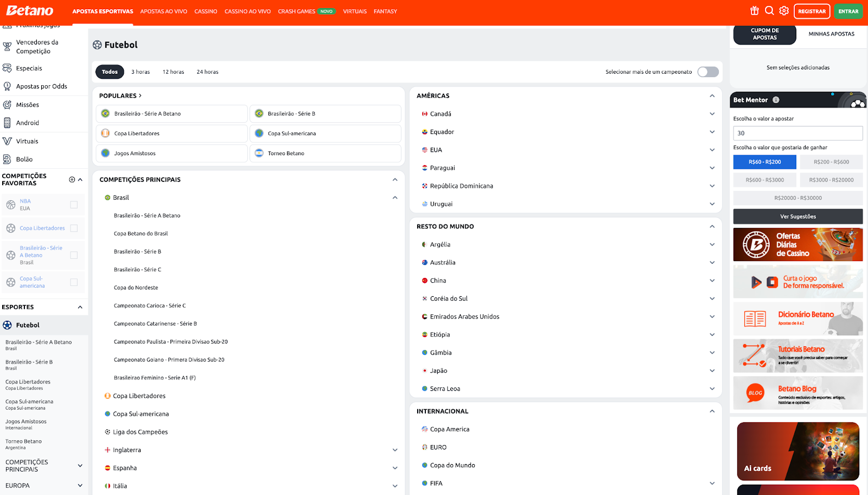Click the Virtuais sidebar icon
This screenshot has height=495, width=868.
(x=7, y=141)
